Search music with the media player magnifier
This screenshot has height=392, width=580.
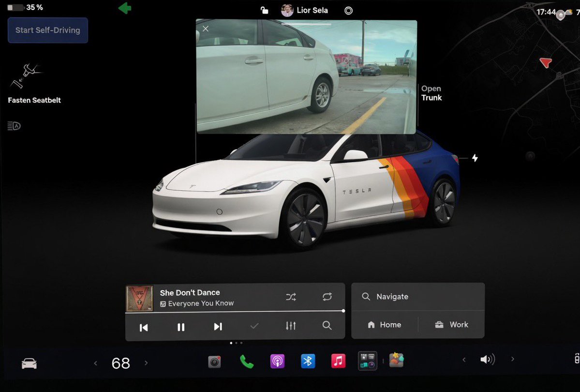(x=327, y=325)
